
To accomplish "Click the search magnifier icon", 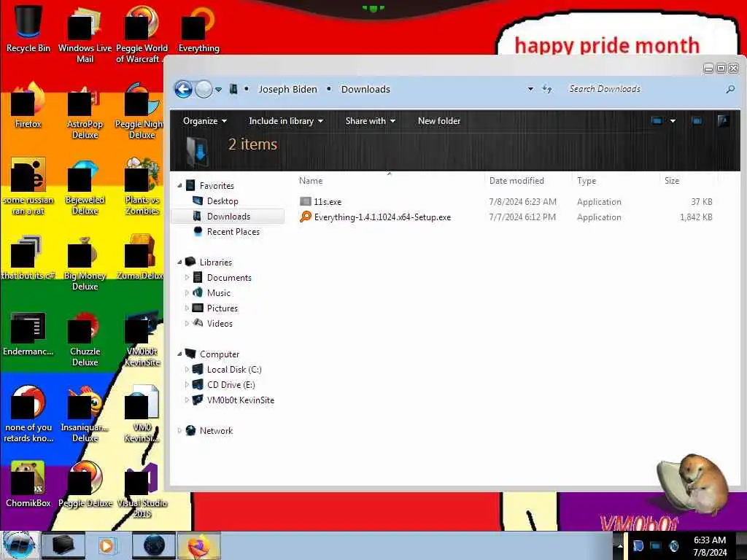I will click(x=729, y=89).
